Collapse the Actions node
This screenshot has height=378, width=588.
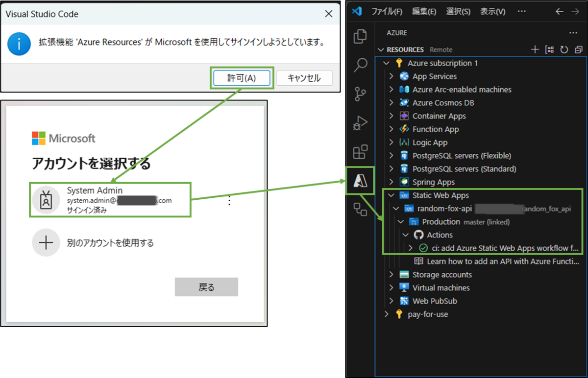point(406,235)
